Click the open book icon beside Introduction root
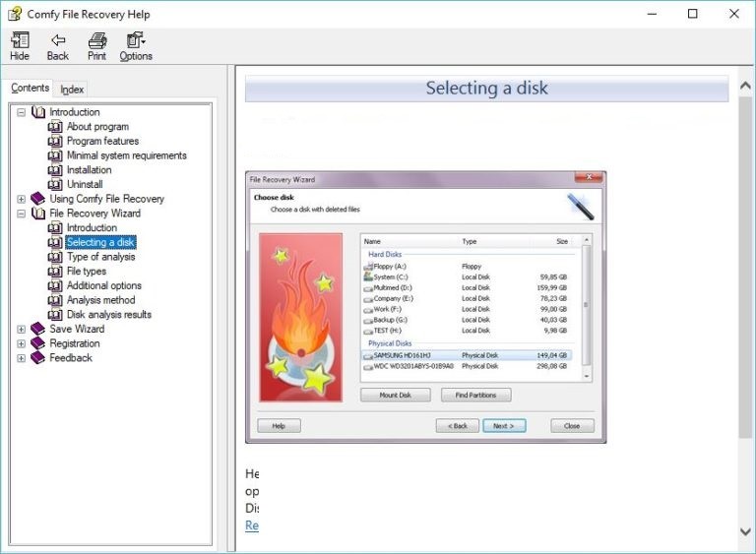The image size is (756, 554). 38,112
